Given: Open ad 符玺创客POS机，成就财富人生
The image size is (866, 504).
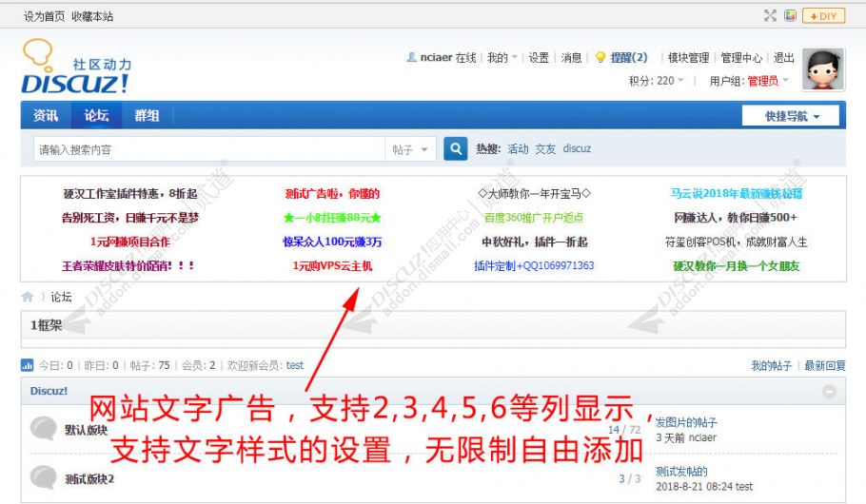Looking at the screenshot, I should tap(737, 242).
